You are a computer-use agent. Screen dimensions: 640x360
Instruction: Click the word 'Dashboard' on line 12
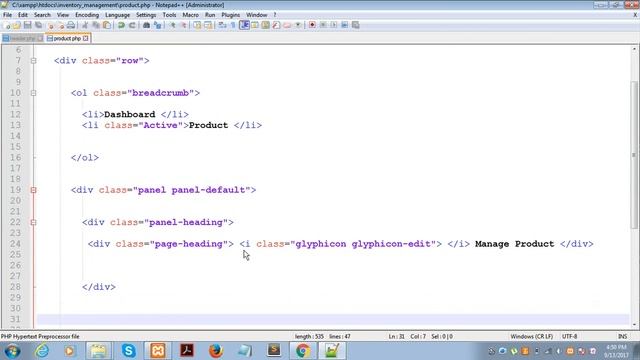click(x=129, y=115)
